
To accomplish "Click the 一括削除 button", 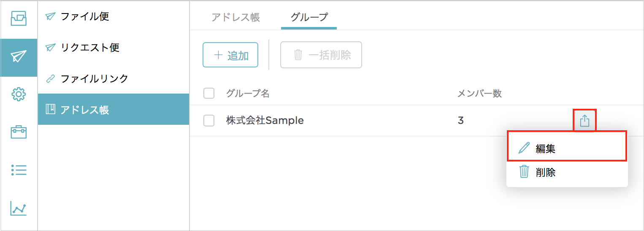I will click(x=321, y=55).
